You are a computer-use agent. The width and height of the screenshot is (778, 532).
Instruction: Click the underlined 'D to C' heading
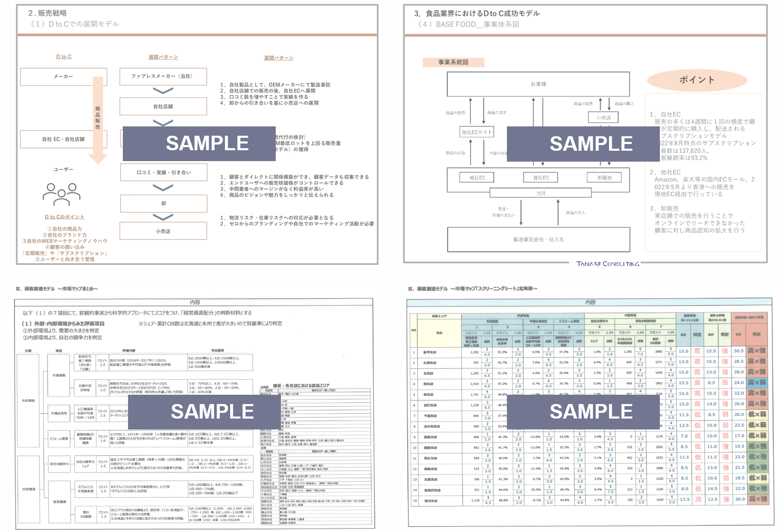(x=64, y=56)
